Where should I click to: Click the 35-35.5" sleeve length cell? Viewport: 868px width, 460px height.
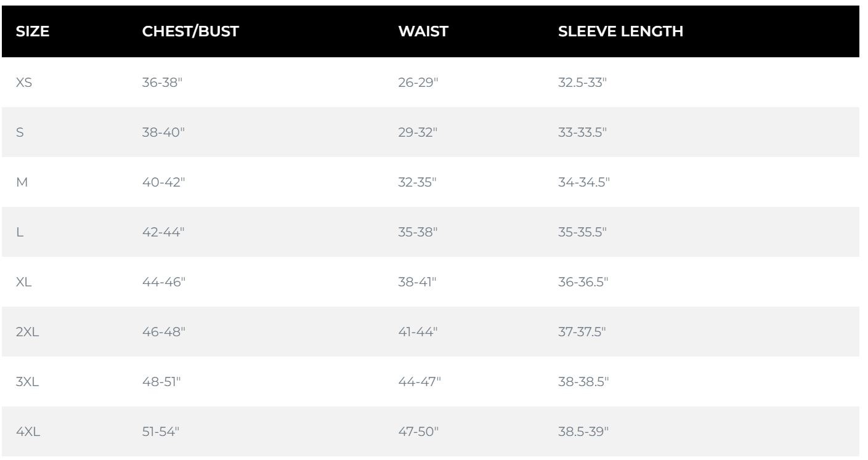(x=582, y=232)
